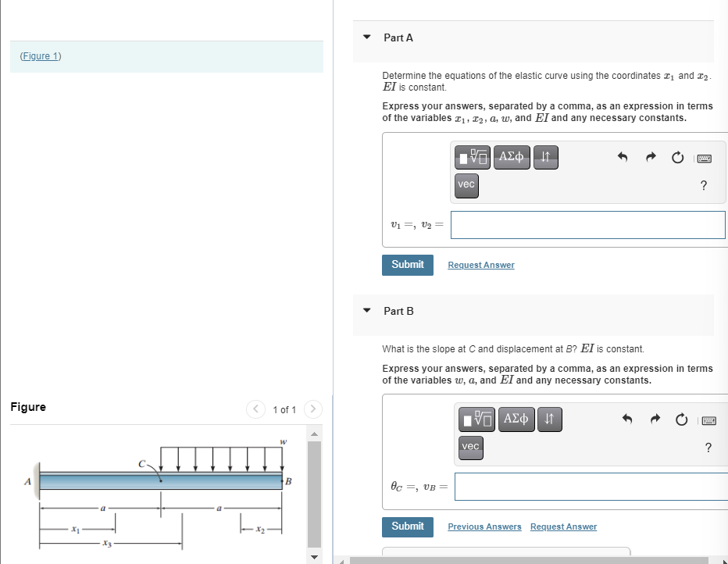Click the figure scrollbar down arrow
Image resolution: width=728 pixels, height=564 pixels.
(314, 557)
